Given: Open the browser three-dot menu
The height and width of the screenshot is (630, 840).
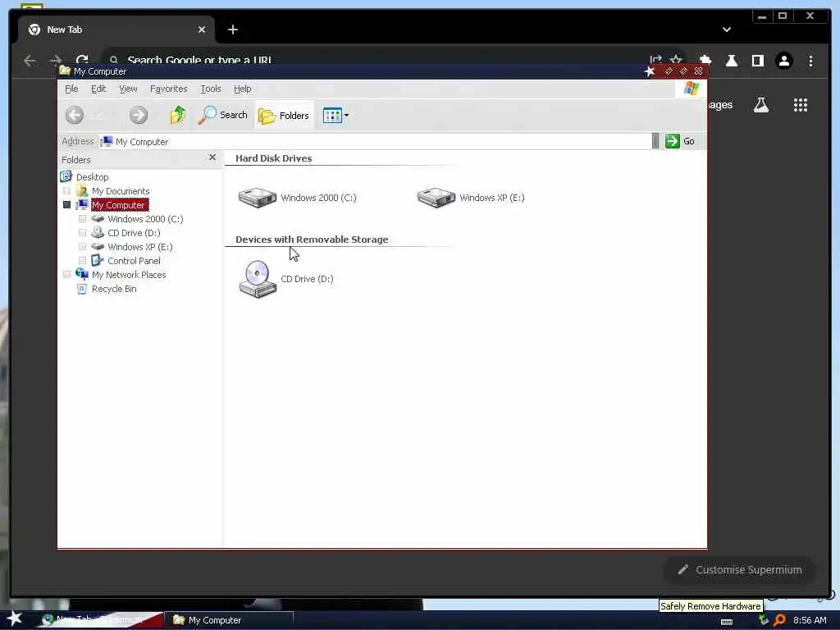Looking at the screenshot, I should pos(810,61).
